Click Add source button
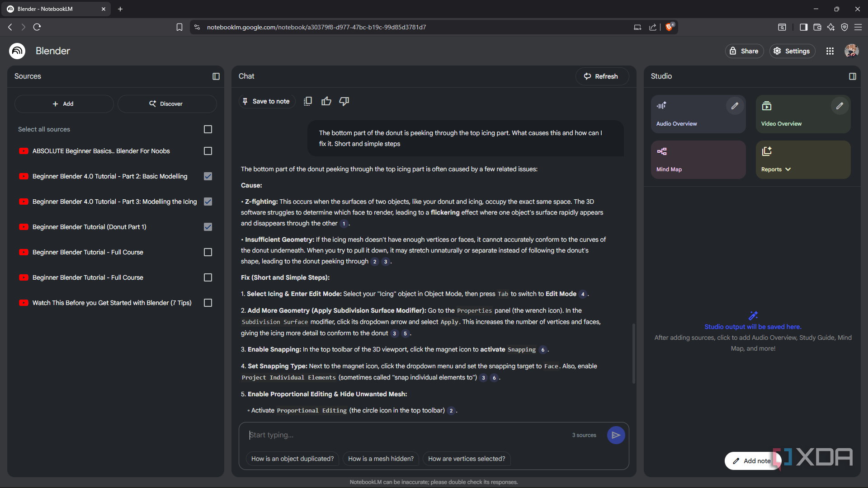This screenshot has height=488, width=868. pyautogui.click(x=64, y=104)
